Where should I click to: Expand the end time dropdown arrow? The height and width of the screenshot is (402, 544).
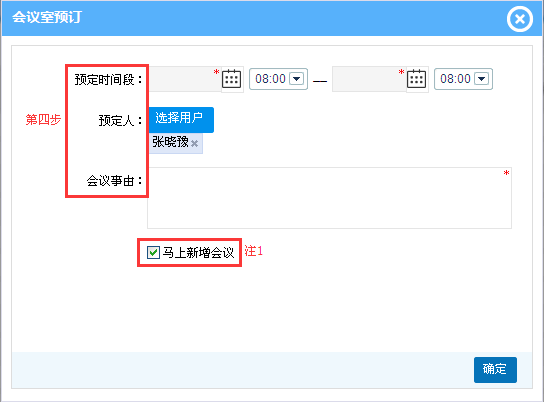point(482,79)
